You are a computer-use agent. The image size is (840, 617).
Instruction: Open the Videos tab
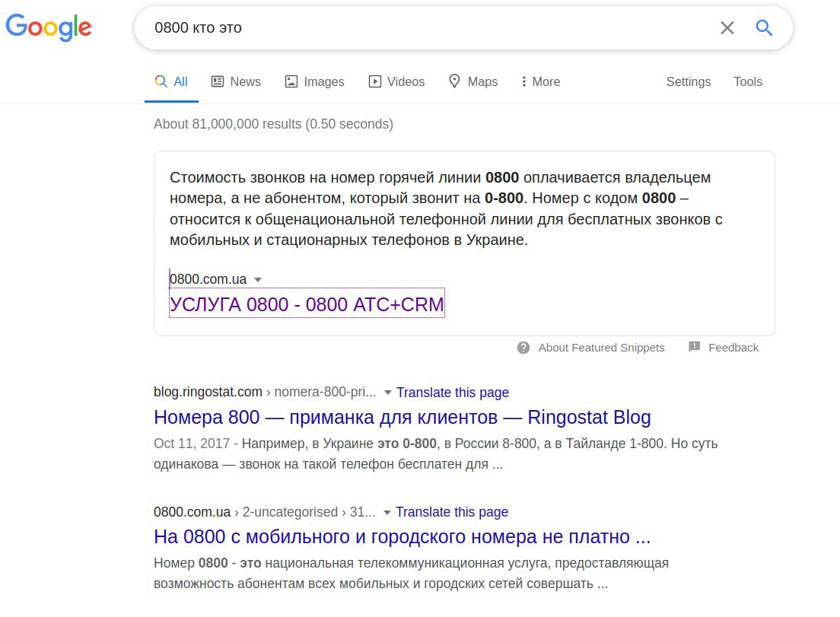tap(396, 82)
